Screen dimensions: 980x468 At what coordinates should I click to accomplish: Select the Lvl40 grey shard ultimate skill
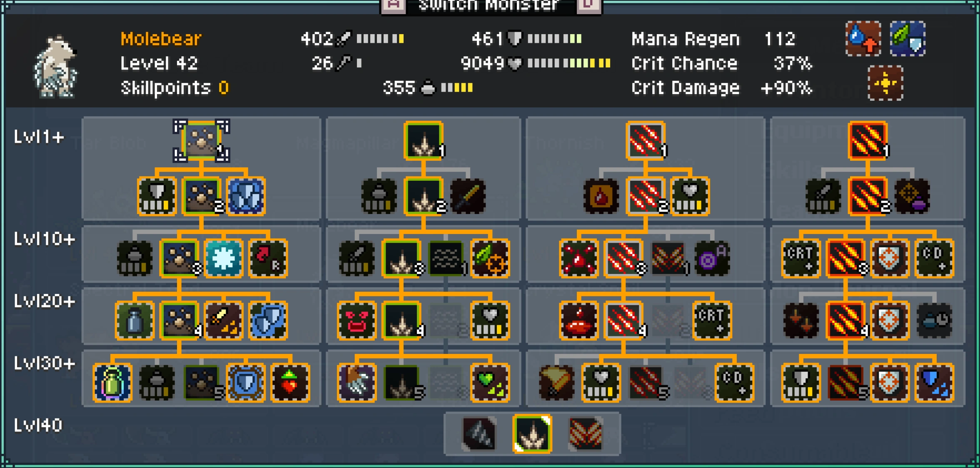coord(479,433)
